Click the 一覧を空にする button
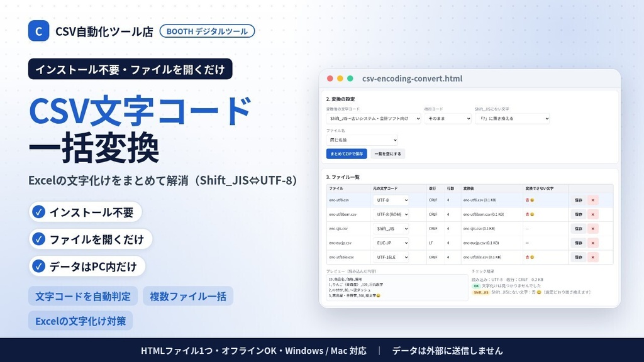Image resolution: width=644 pixels, height=362 pixels. [x=387, y=154]
